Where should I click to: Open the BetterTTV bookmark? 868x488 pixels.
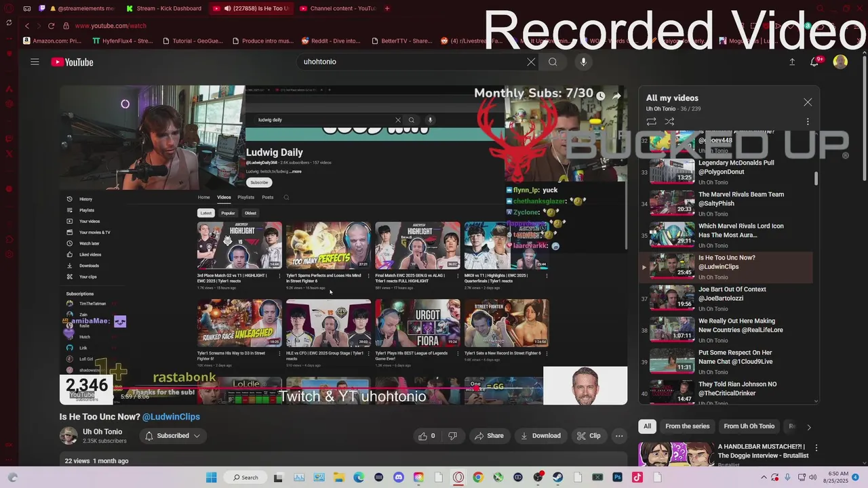[401, 41]
